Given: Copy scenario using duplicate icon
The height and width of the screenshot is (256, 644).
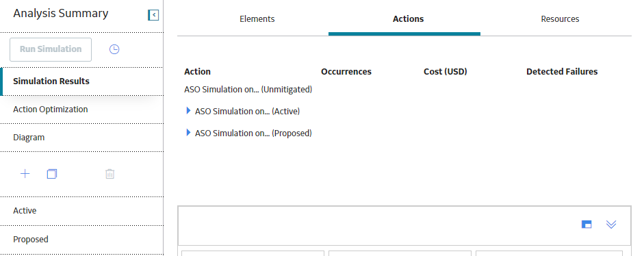Looking at the screenshot, I should click(52, 174).
